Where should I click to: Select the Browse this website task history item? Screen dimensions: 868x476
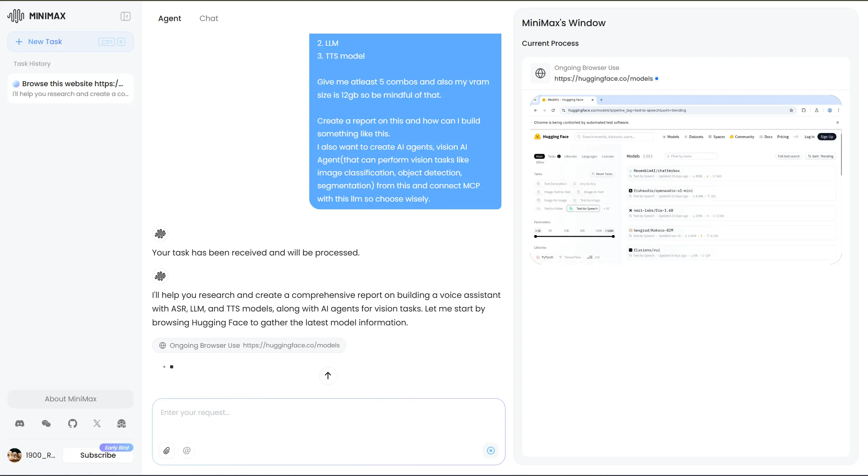pyautogui.click(x=70, y=88)
